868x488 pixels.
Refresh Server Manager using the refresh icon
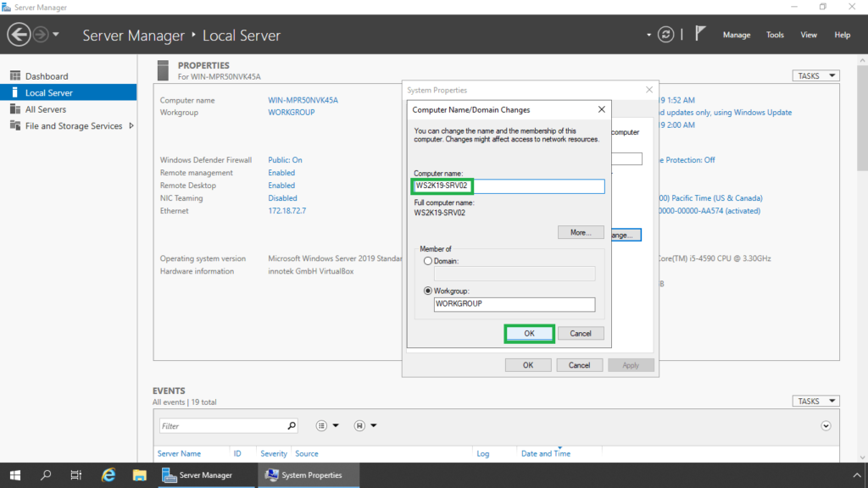point(665,34)
